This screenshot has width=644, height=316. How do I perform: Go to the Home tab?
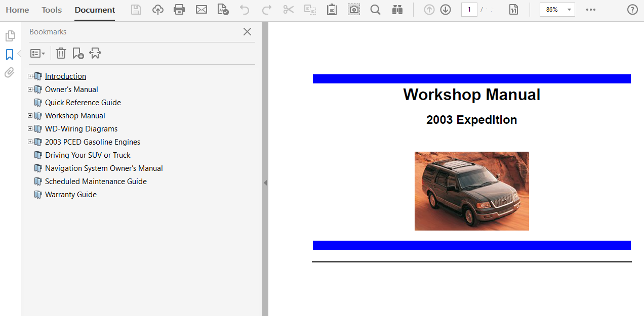(17, 10)
